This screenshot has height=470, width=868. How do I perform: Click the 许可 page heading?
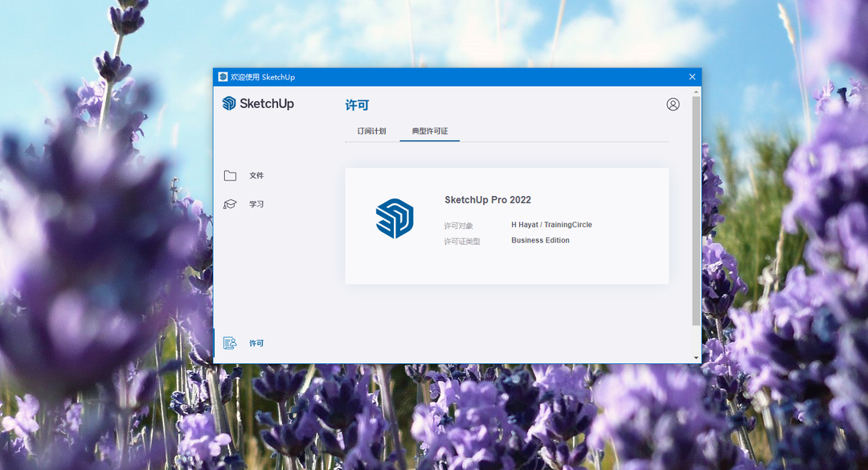pyautogui.click(x=357, y=105)
